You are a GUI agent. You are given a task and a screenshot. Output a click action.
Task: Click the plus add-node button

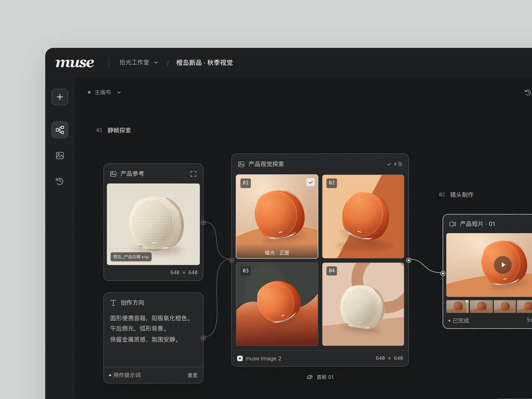point(60,97)
